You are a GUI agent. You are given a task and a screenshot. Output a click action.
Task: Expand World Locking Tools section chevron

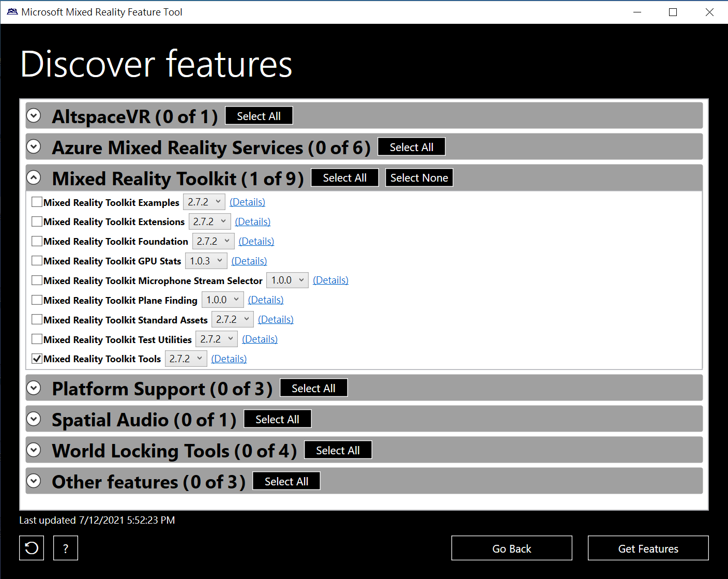point(34,450)
